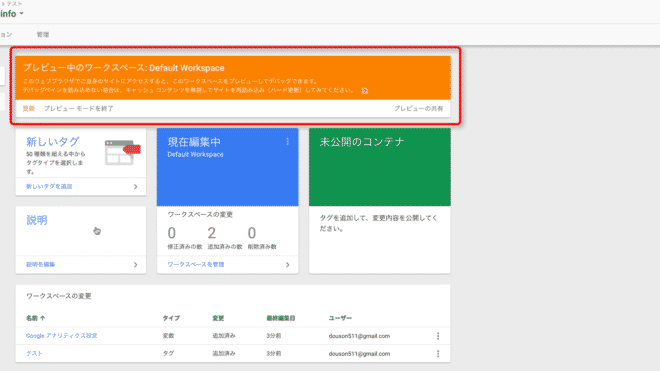Open options menu for テスト tag row
Viewport: 660px width, 371px height.
point(438,353)
